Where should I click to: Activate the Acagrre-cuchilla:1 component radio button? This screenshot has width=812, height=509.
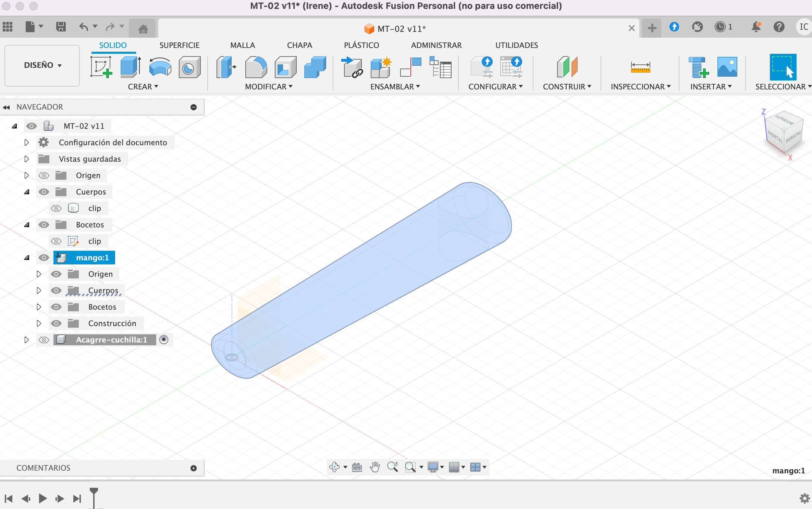pyautogui.click(x=164, y=339)
